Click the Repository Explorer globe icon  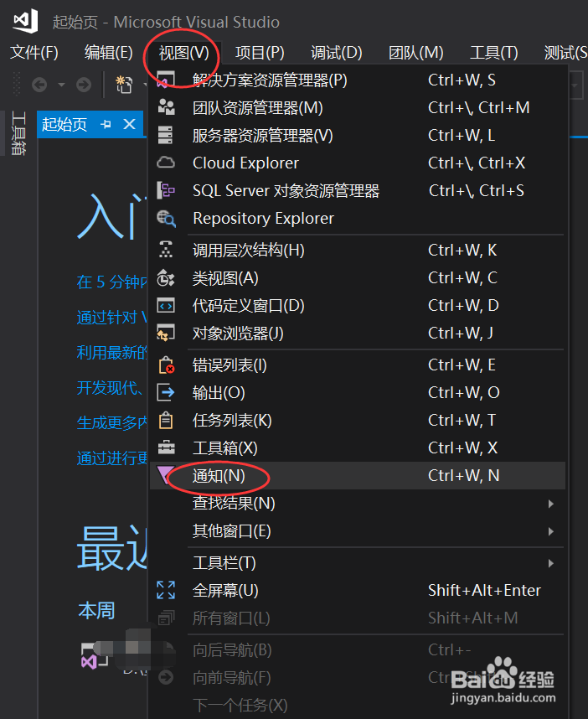[166, 218]
